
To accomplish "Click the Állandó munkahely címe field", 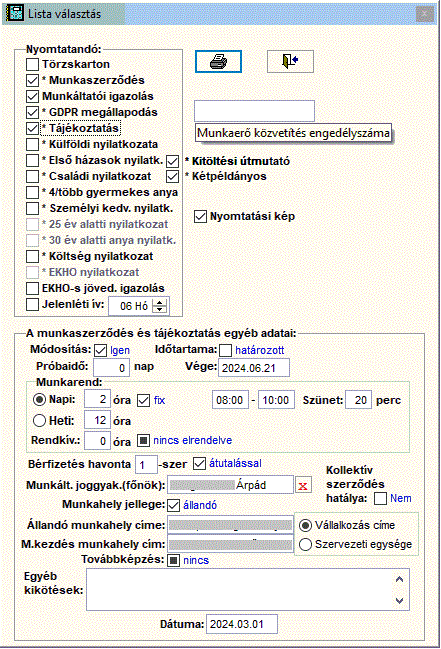I will click(230, 525).
